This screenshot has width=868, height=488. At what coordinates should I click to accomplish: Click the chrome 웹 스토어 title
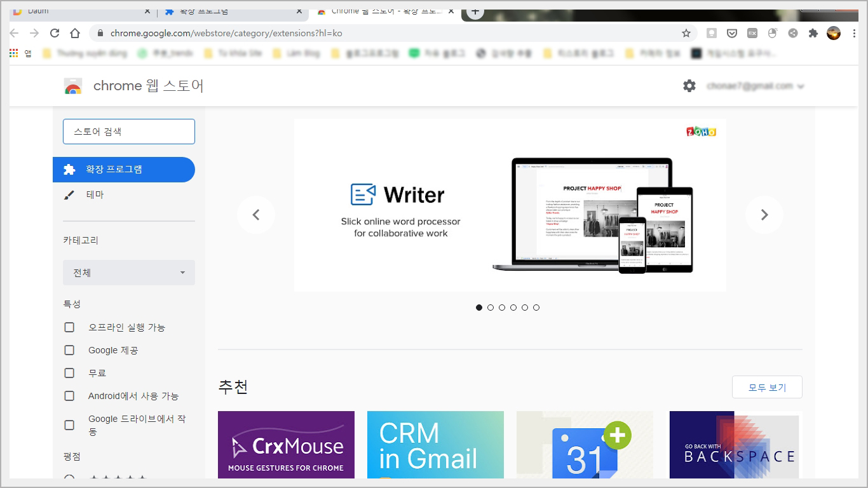pos(149,86)
